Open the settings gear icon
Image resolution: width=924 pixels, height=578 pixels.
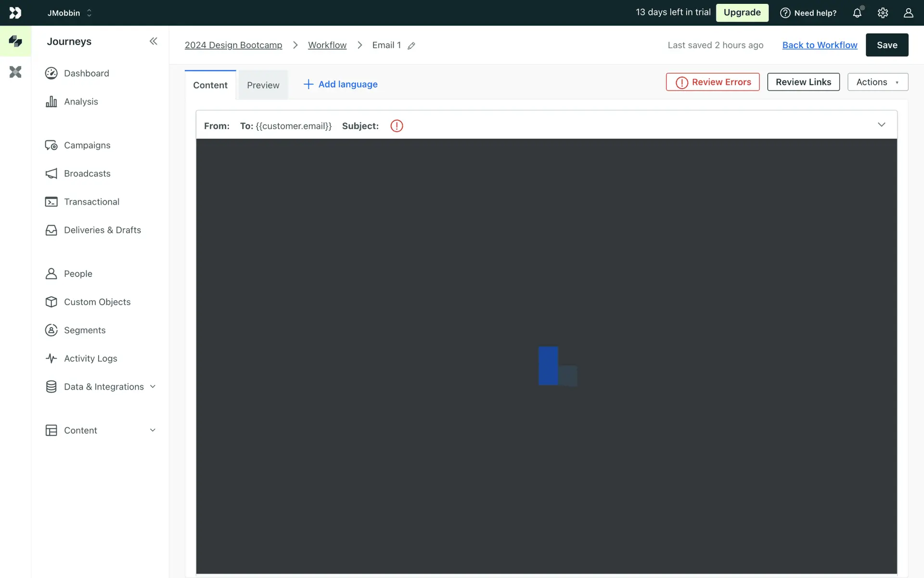[883, 13]
